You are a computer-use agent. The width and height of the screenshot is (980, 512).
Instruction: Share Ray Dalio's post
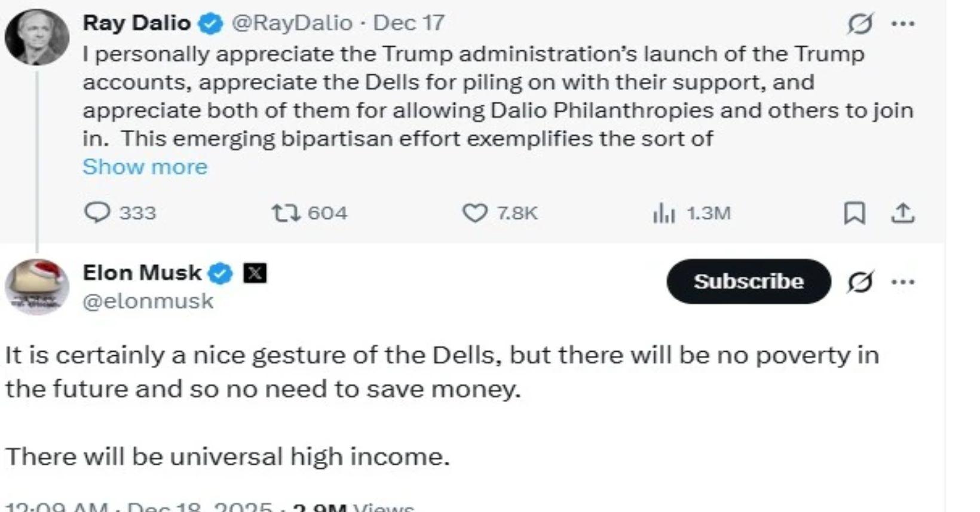pos(903,213)
